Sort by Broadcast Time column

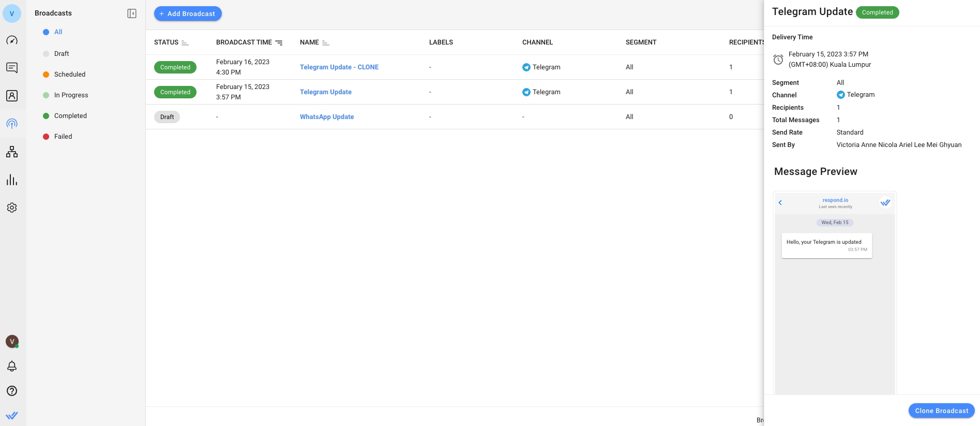(279, 42)
